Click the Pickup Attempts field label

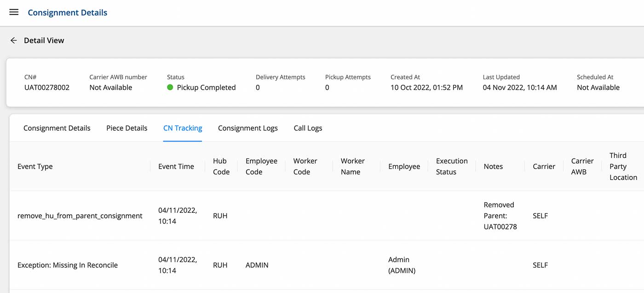click(x=348, y=77)
